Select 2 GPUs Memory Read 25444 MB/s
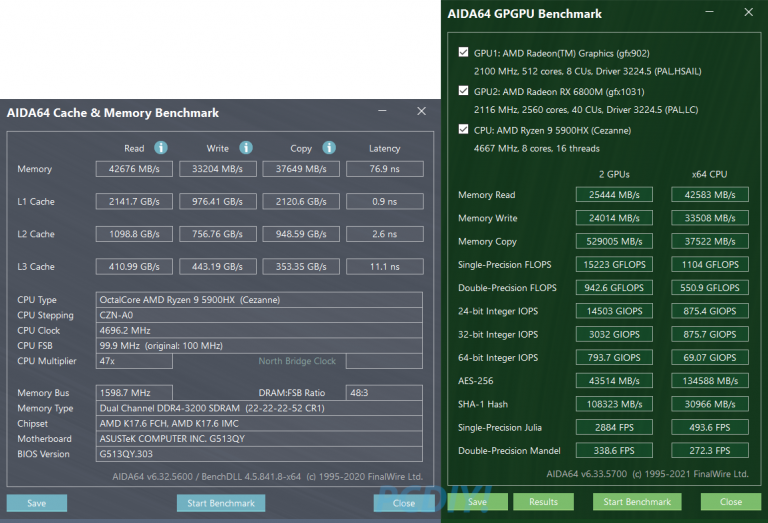 614,194
